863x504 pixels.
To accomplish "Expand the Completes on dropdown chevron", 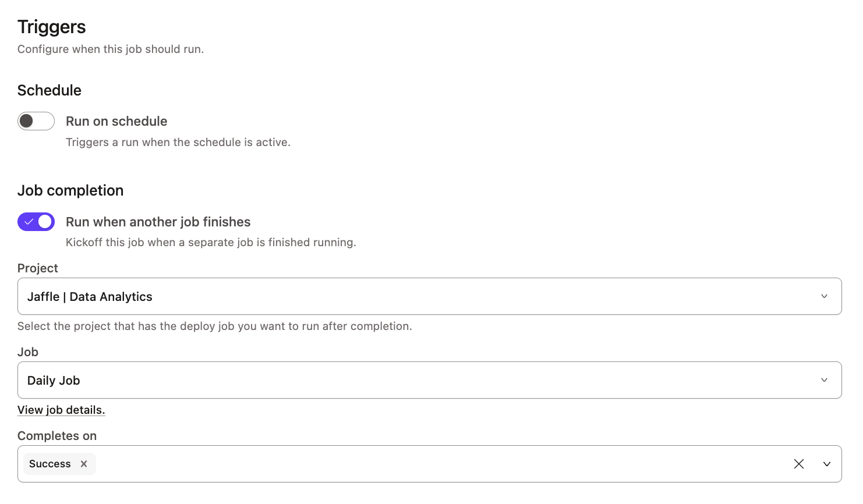I will pyautogui.click(x=827, y=464).
